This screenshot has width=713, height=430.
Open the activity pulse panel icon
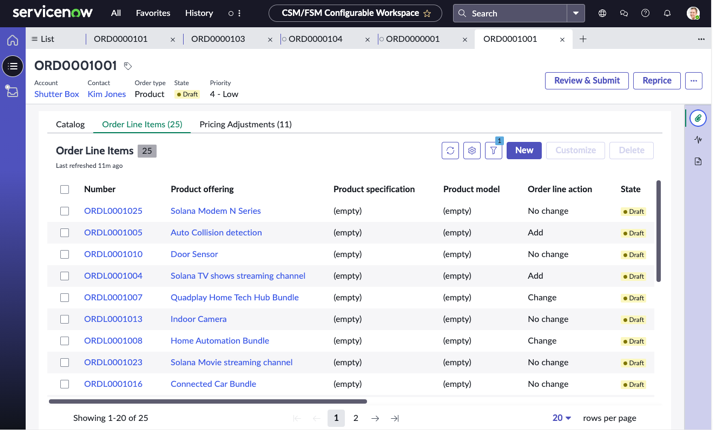tap(698, 140)
